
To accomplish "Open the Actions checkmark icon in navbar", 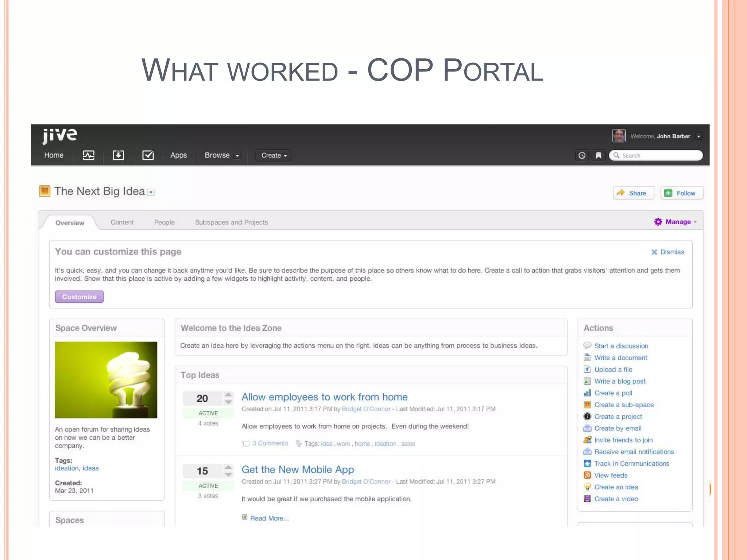I will pos(148,156).
